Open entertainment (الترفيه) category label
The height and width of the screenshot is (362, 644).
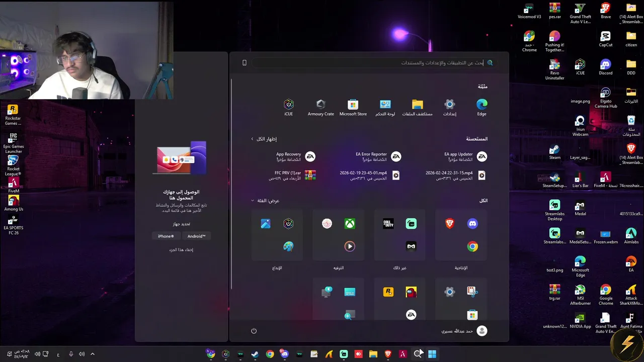click(x=339, y=268)
